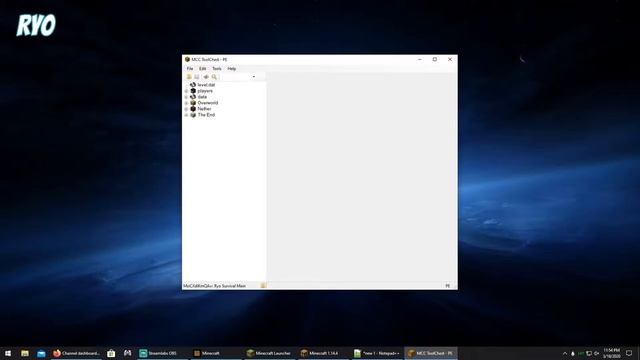Expand the data node

(x=187, y=97)
